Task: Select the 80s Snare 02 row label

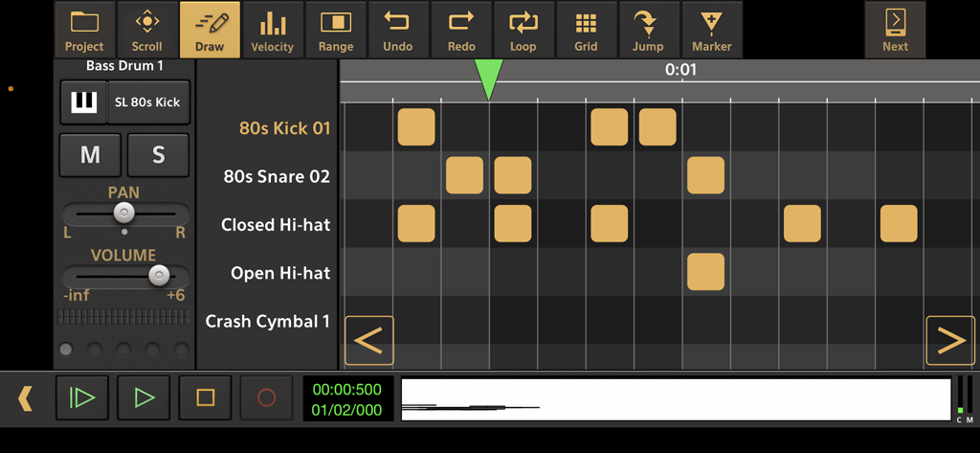Action: (277, 176)
